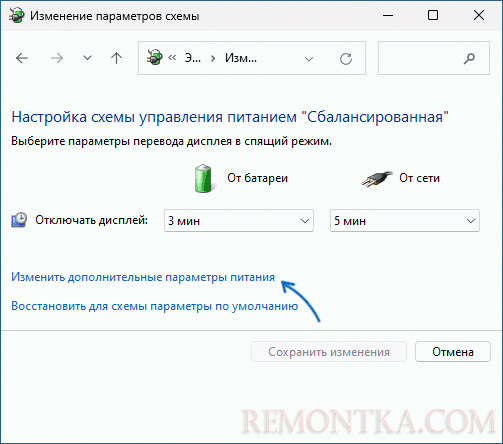This screenshot has width=503, height=444.
Task: Open recent locations chevron next to forward arrow
Action: 87,58
